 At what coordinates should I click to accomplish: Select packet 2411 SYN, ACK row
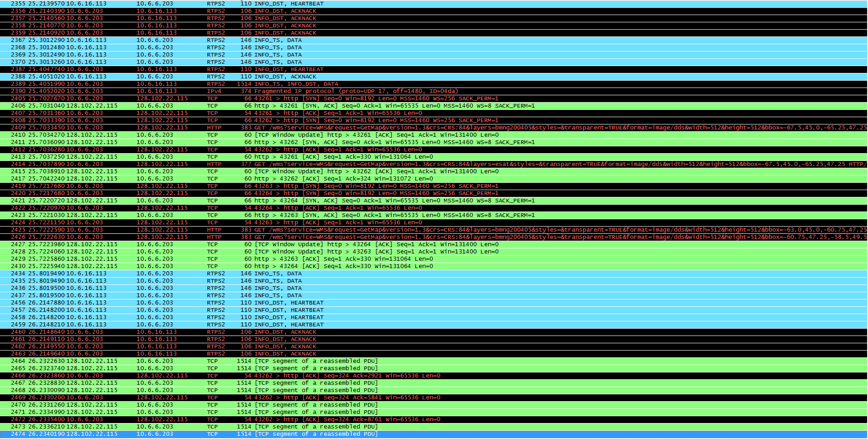coord(434,142)
